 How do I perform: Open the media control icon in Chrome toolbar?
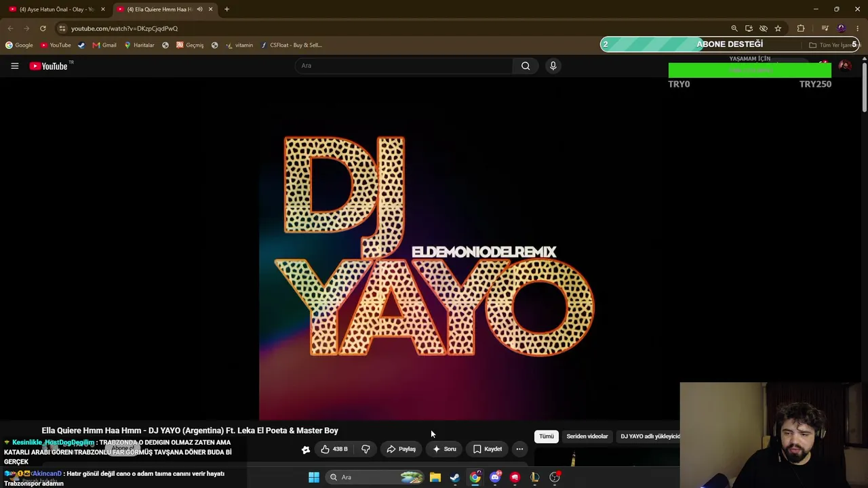(825, 28)
